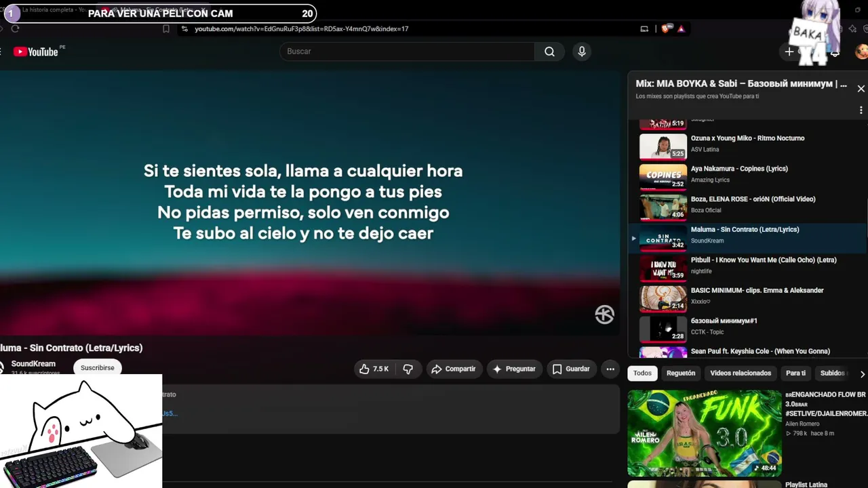Viewport: 868px width, 488px height.
Task: Open the SoundKream channel name link
Action: pyautogui.click(x=33, y=364)
